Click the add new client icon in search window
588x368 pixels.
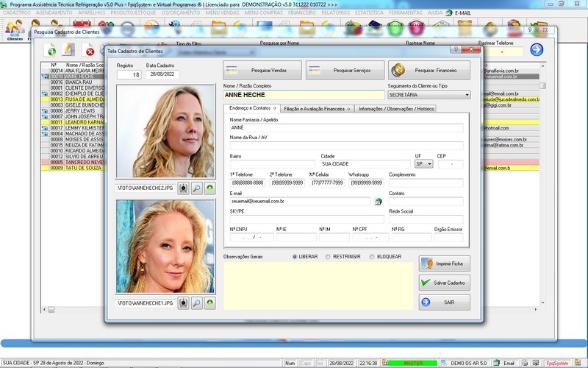click(50, 50)
